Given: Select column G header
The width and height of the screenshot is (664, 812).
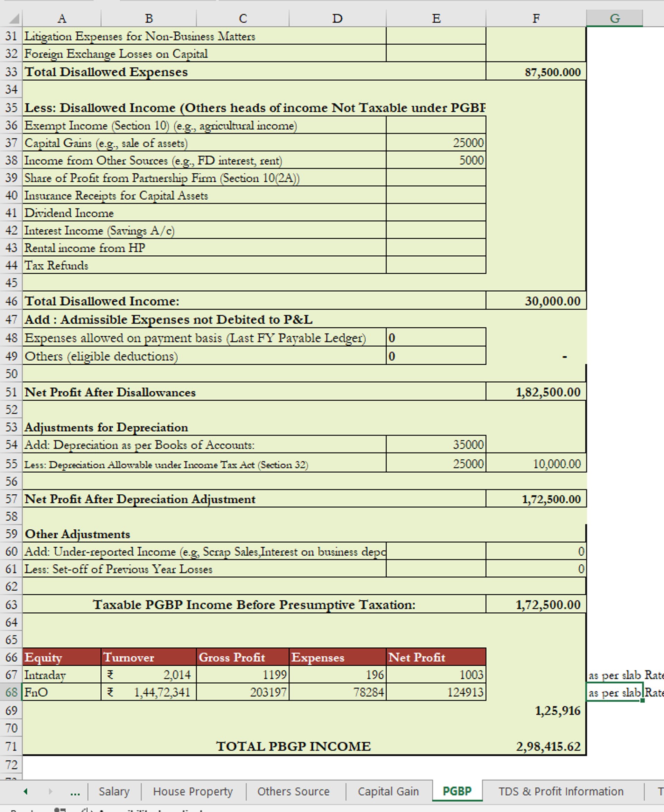Looking at the screenshot, I should pyautogui.click(x=614, y=18).
